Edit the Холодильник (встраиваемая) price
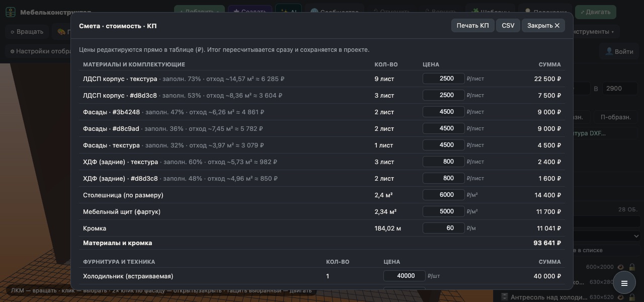This screenshot has height=302, width=644. 404,276
